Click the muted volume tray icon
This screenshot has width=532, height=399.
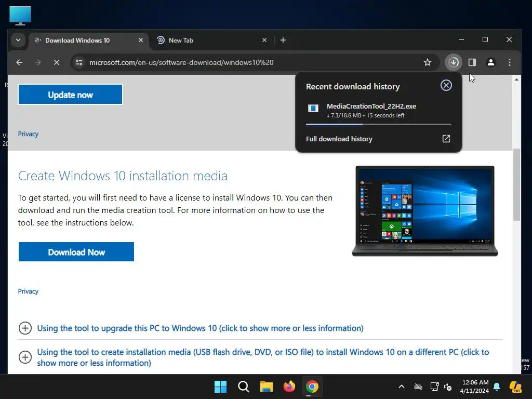tap(448, 387)
